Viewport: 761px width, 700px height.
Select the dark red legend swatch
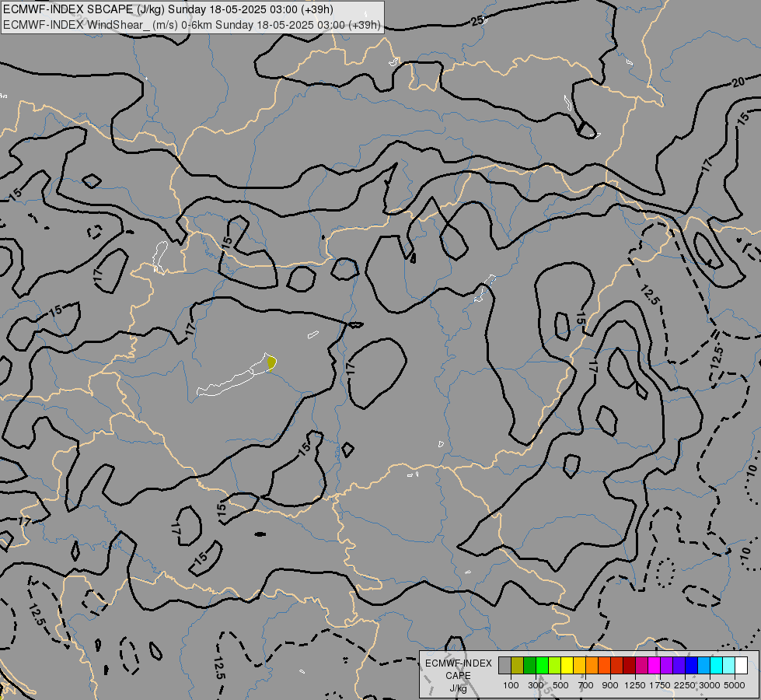[x=630, y=665]
